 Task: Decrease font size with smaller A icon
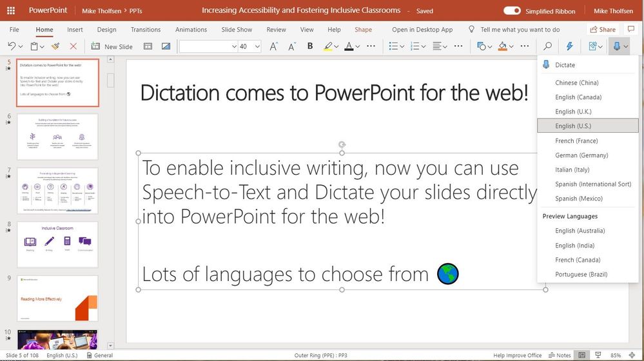(291, 46)
